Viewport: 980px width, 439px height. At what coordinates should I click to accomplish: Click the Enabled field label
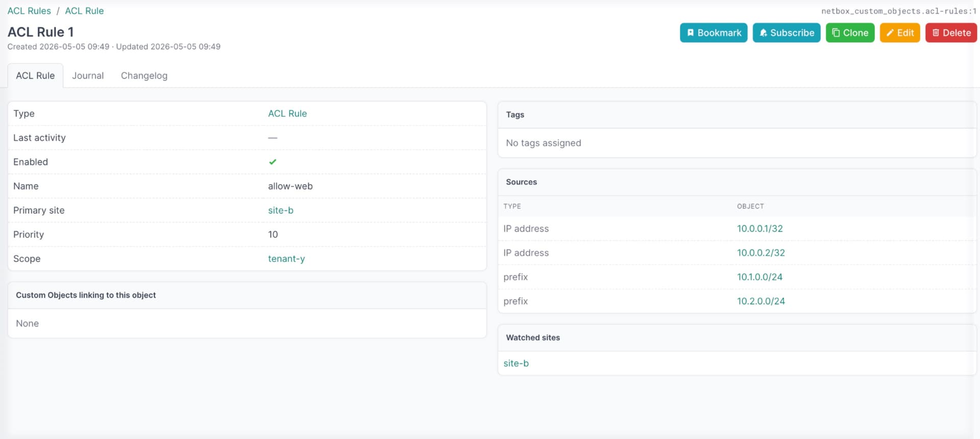(x=31, y=162)
